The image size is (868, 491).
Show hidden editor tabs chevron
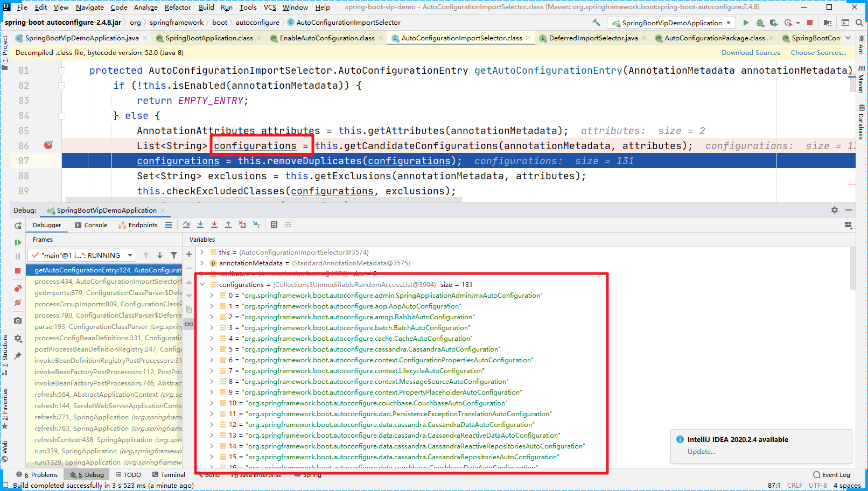coord(849,38)
